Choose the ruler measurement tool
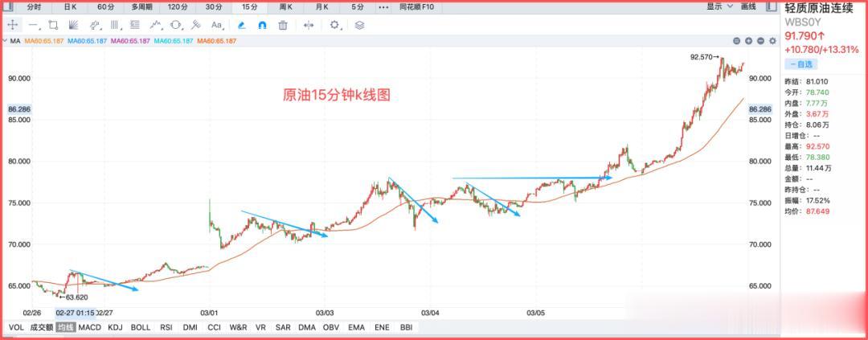Image resolution: width=868 pixels, height=340 pixels. [196, 25]
